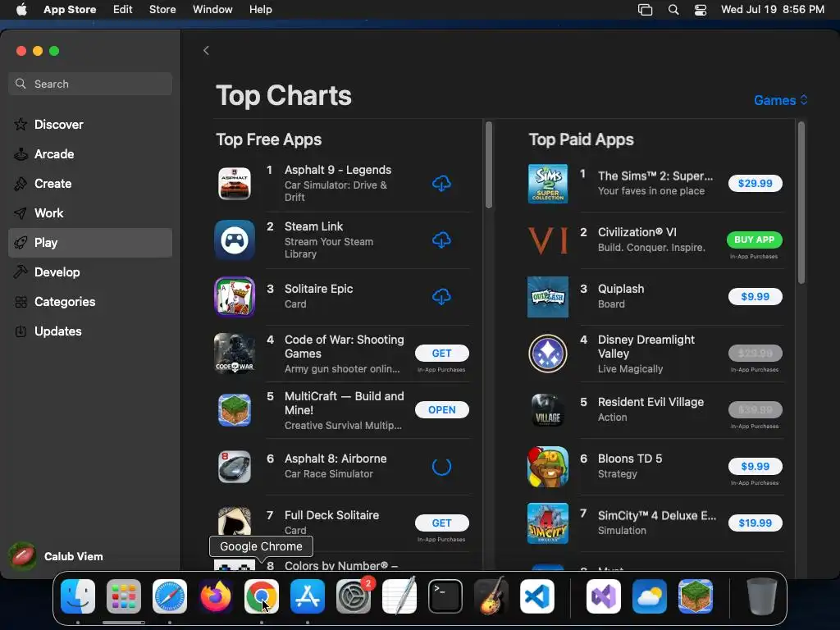840x630 pixels.
Task: Select Develop in the sidebar
Action: pos(90,272)
